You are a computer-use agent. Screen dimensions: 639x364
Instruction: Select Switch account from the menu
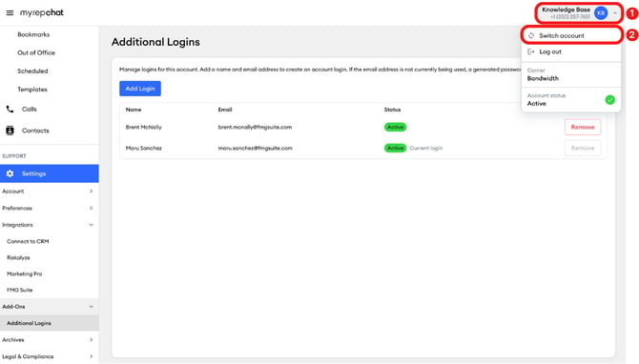[571, 35]
